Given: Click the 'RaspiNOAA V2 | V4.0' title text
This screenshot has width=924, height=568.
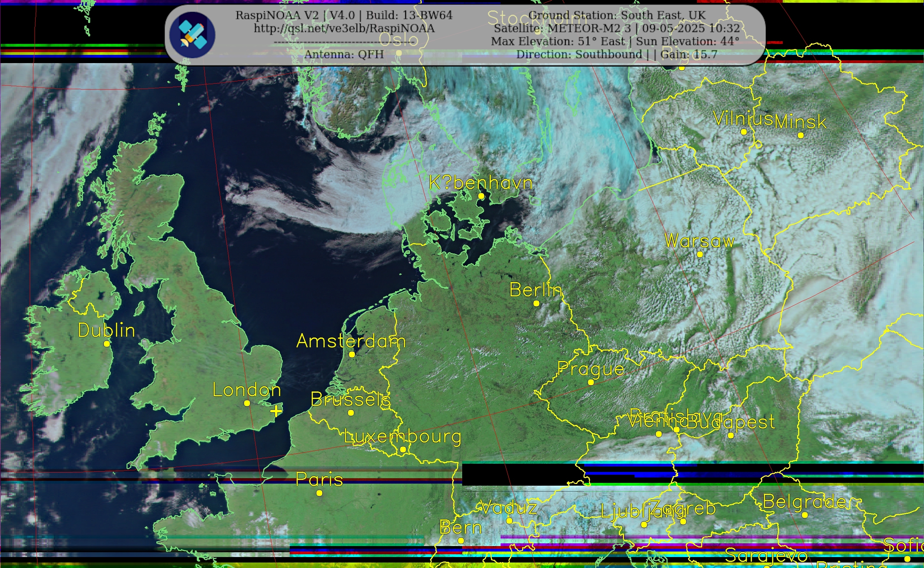Looking at the screenshot, I should [295, 15].
